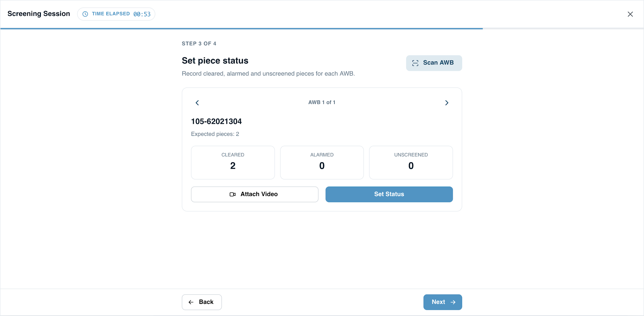Go to next AWB with right chevron
Viewport: 644px width, 316px height.
click(x=447, y=103)
